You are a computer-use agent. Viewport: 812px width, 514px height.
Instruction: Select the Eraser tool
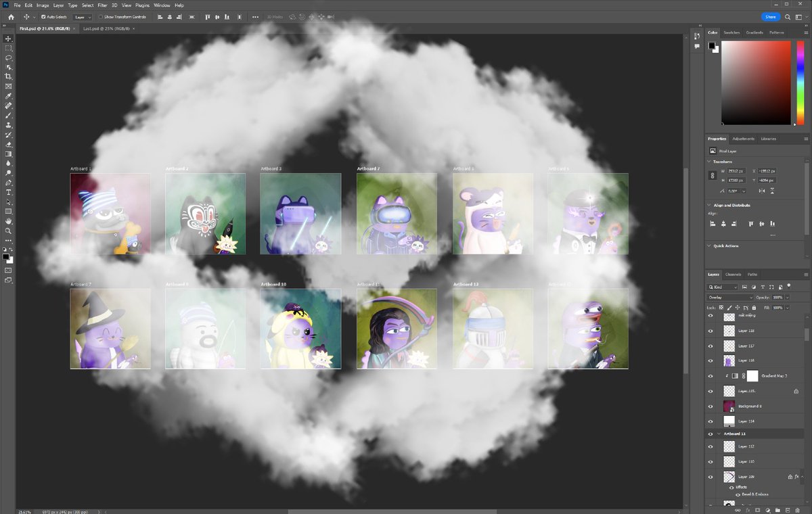[x=8, y=144]
